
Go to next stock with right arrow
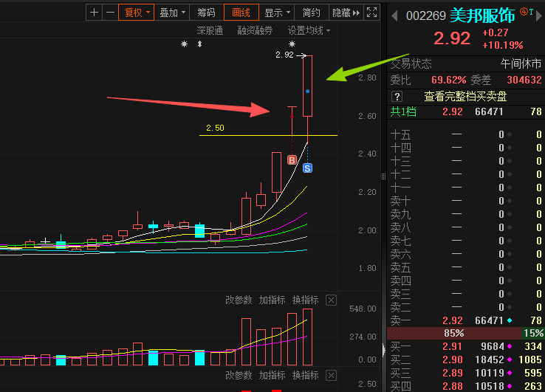coord(539,16)
